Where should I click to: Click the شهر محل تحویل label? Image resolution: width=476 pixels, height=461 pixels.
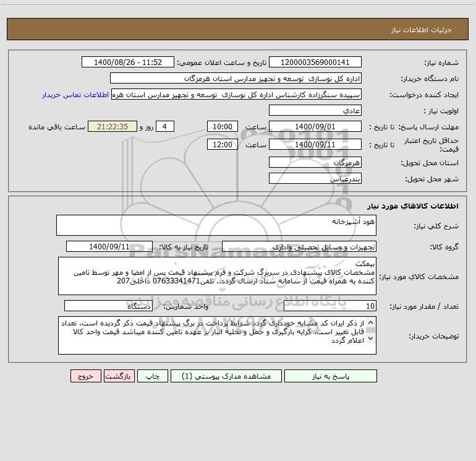[431, 179]
